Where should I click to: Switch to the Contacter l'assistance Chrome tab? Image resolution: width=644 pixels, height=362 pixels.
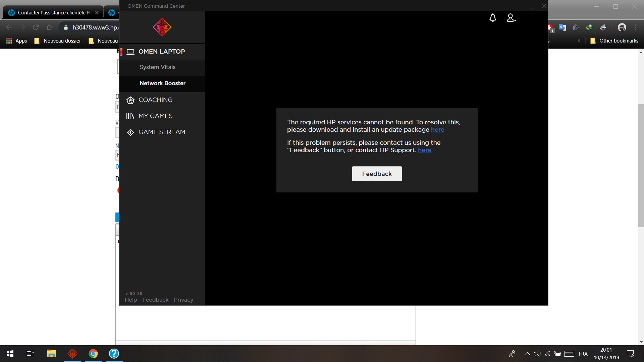coord(53,13)
